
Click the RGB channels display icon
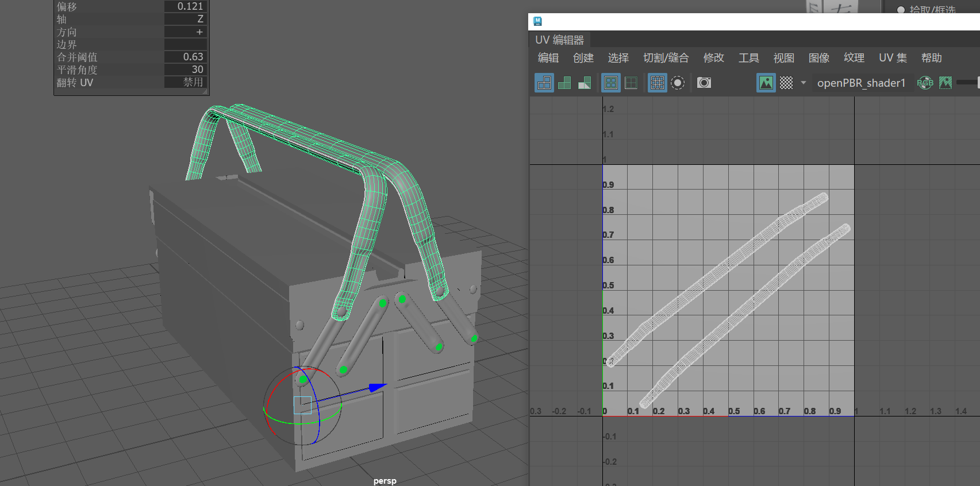point(925,83)
